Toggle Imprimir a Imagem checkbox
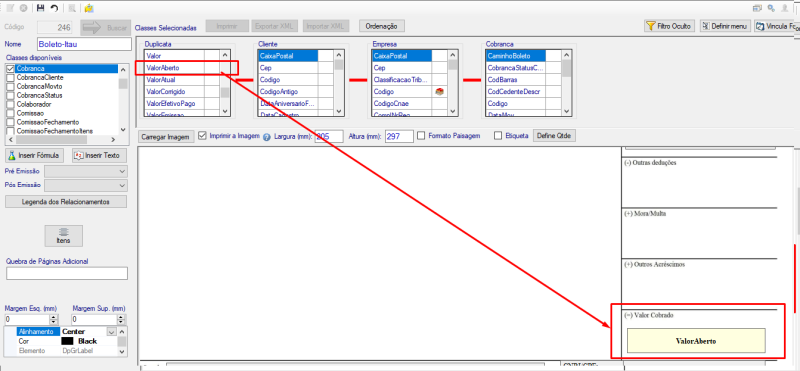 pyautogui.click(x=202, y=136)
